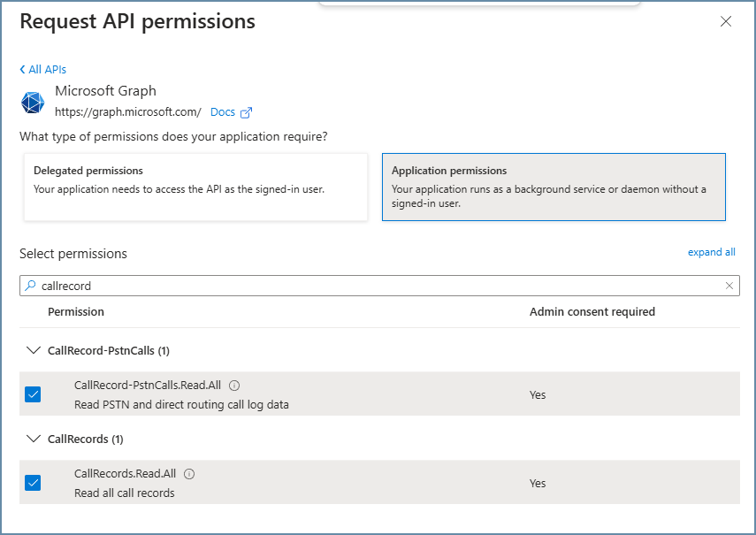The width and height of the screenshot is (756, 535).
Task: Click the info icon beside CallRecords.Read.All
Action: [x=189, y=474]
